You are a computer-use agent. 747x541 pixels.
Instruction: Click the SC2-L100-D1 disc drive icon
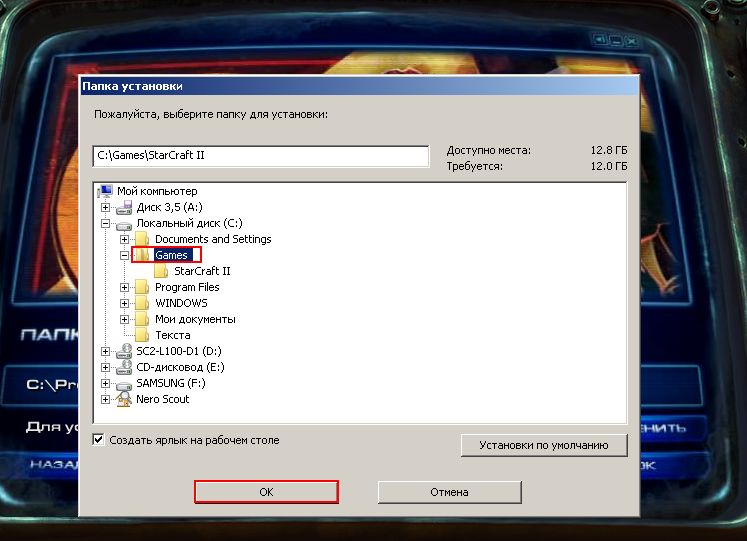pyautogui.click(x=124, y=351)
